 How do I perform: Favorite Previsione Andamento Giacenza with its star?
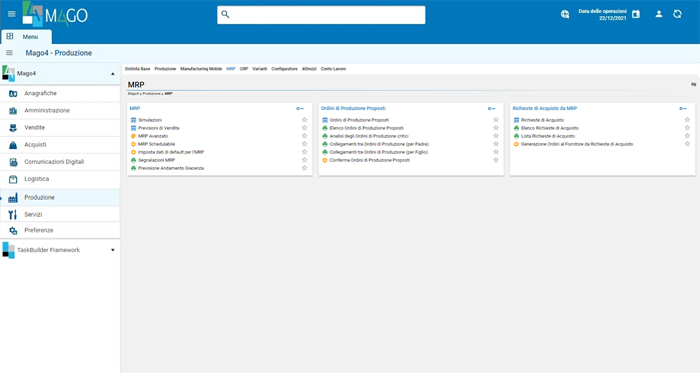pyautogui.click(x=304, y=168)
